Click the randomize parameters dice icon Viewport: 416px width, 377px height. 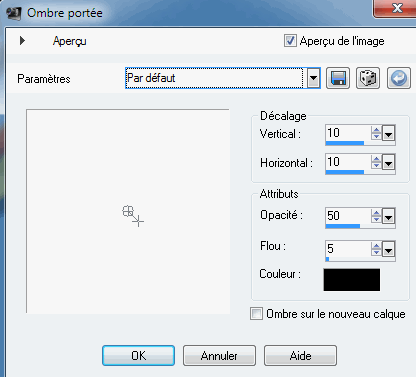coord(368,78)
